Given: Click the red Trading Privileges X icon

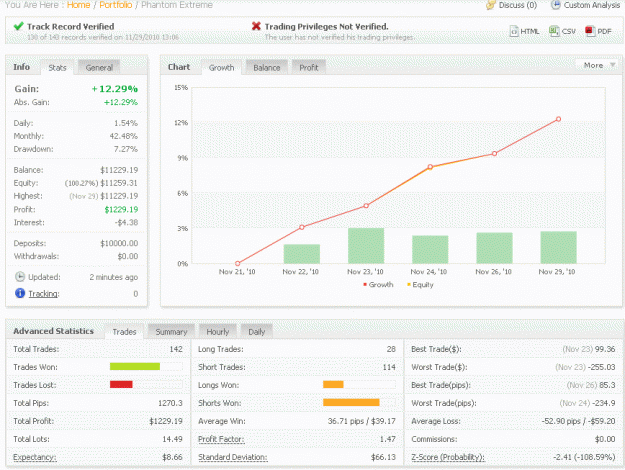Looking at the screenshot, I should click(x=256, y=26).
